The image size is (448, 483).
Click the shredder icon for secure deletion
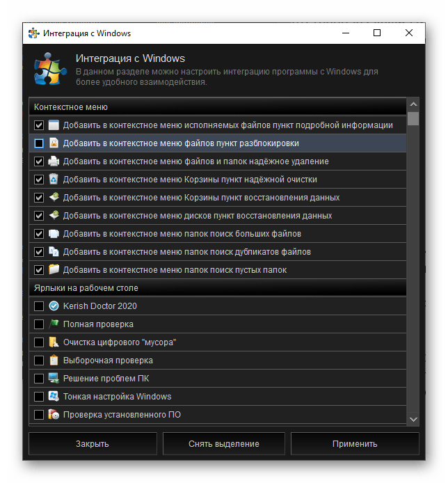point(54,161)
